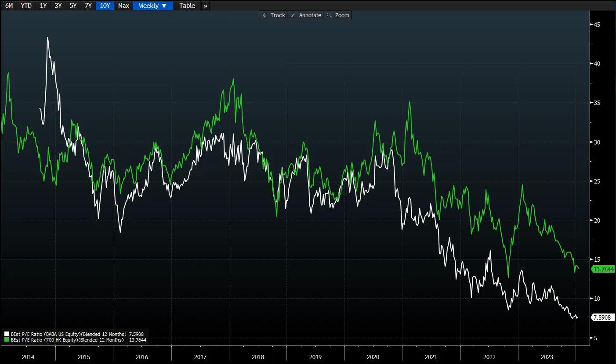Viewport: 616px width, 364px height.
Task: Click the white BABA legend color swatch
Action: 6,334
